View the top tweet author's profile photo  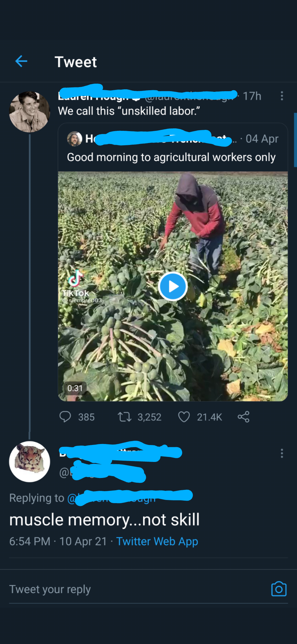click(x=30, y=112)
